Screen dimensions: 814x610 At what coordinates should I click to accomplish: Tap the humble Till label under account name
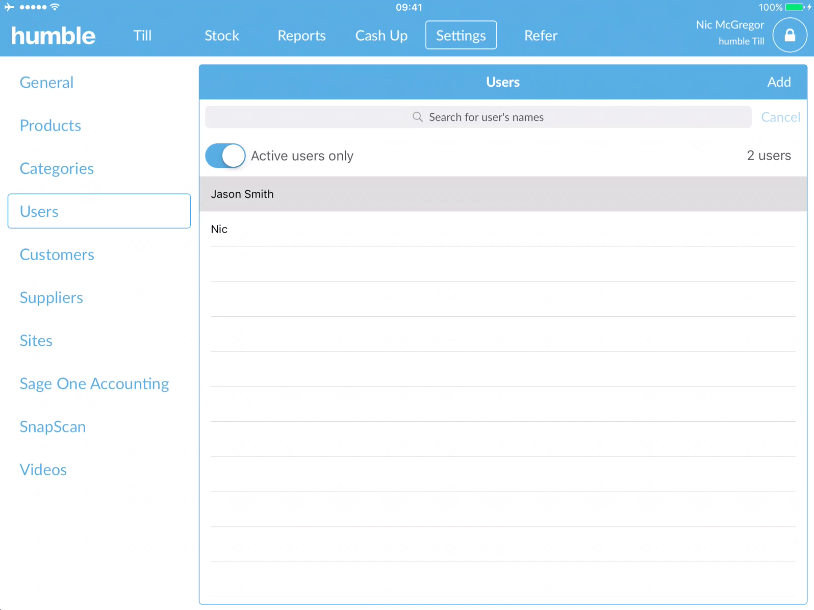click(741, 42)
